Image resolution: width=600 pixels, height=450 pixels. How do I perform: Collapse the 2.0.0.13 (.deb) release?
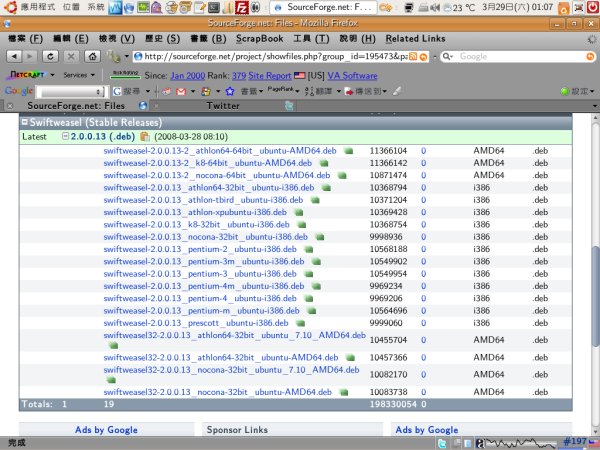pyautogui.click(x=65, y=136)
